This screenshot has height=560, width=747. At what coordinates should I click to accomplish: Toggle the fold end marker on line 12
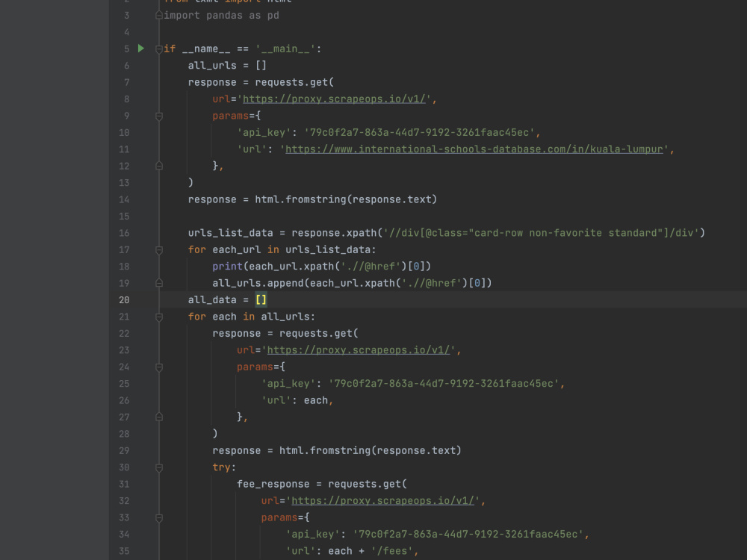[159, 166]
